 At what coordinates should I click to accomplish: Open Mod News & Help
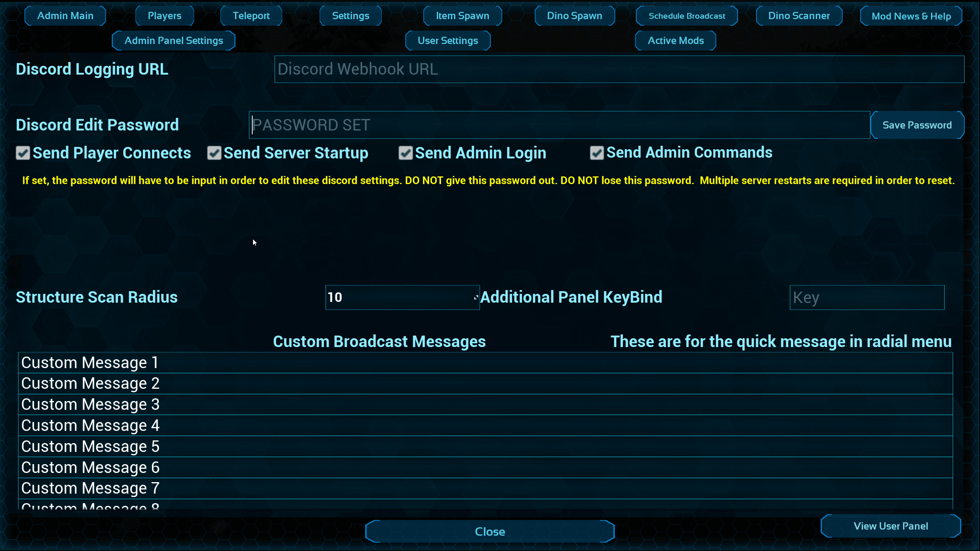(911, 16)
